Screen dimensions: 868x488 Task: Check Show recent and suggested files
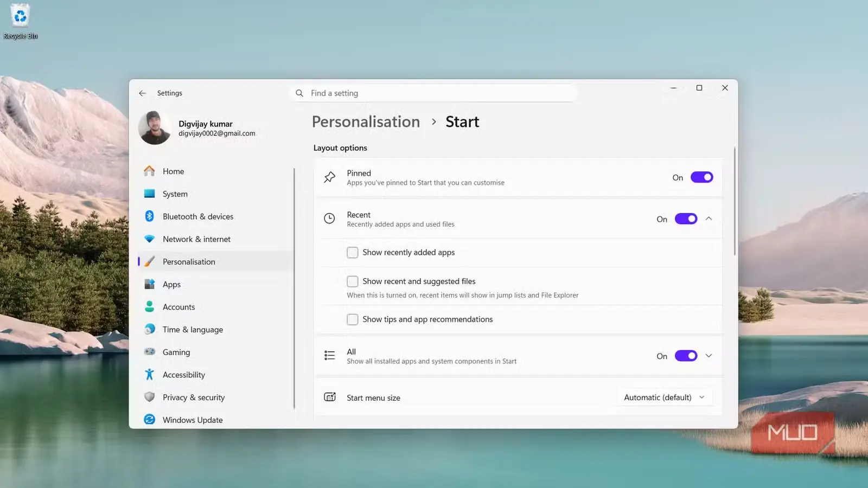(x=353, y=281)
